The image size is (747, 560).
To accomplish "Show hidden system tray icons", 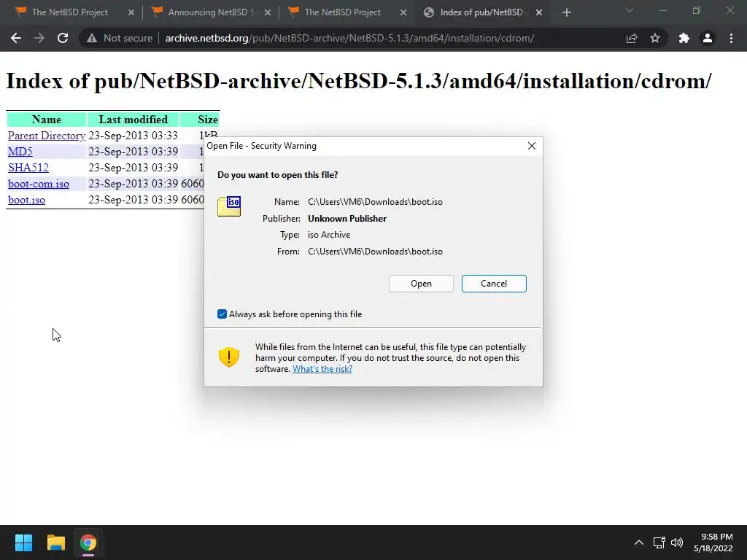I will pos(639,542).
